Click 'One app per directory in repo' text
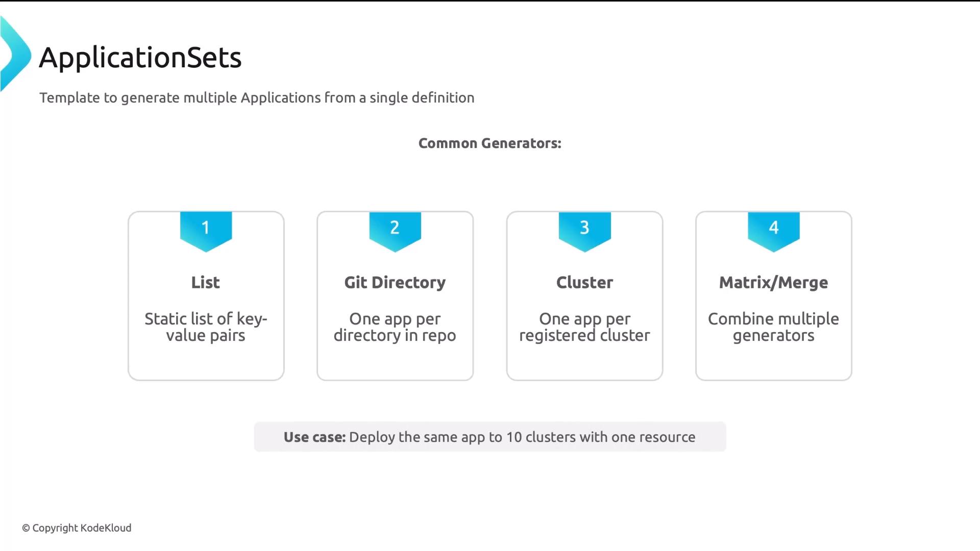Viewport: 980px width, 551px height. (395, 327)
